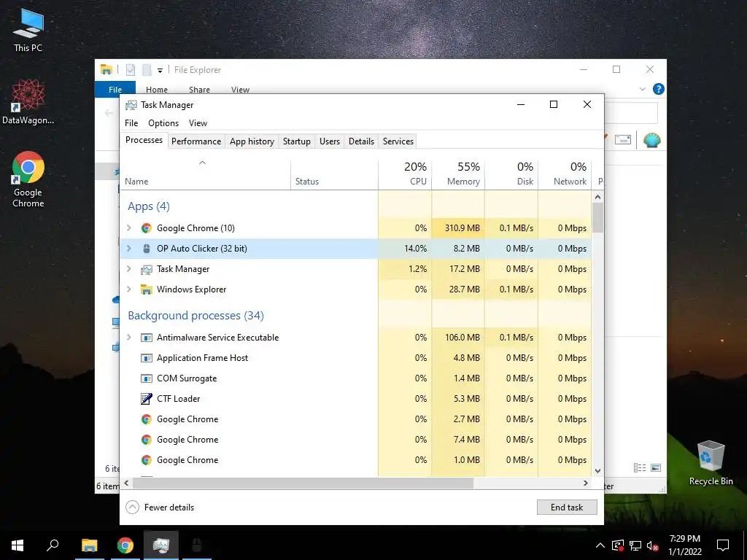Select the Google Chrome 7.4 MB process row
Viewport: 747px width, 560px height.
[356, 440]
